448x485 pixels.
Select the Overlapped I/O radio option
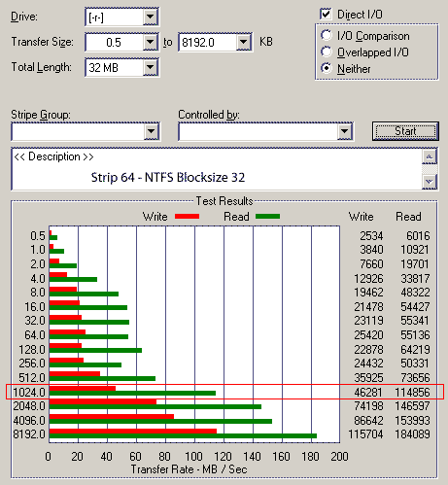pos(327,52)
